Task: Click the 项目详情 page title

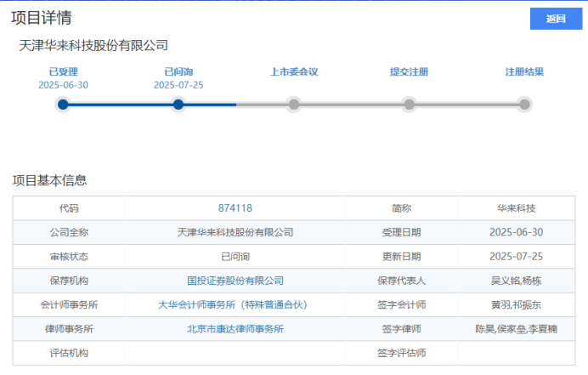Action: [41, 18]
